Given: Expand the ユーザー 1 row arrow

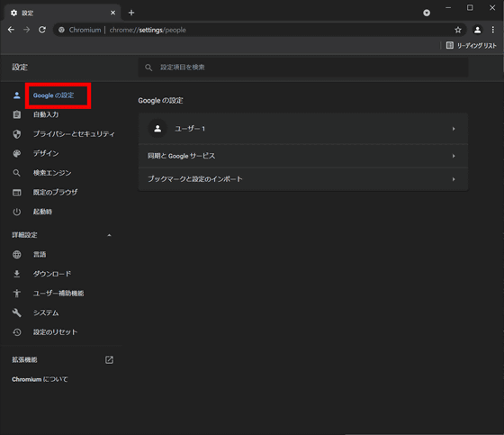Looking at the screenshot, I should pos(454,129).
